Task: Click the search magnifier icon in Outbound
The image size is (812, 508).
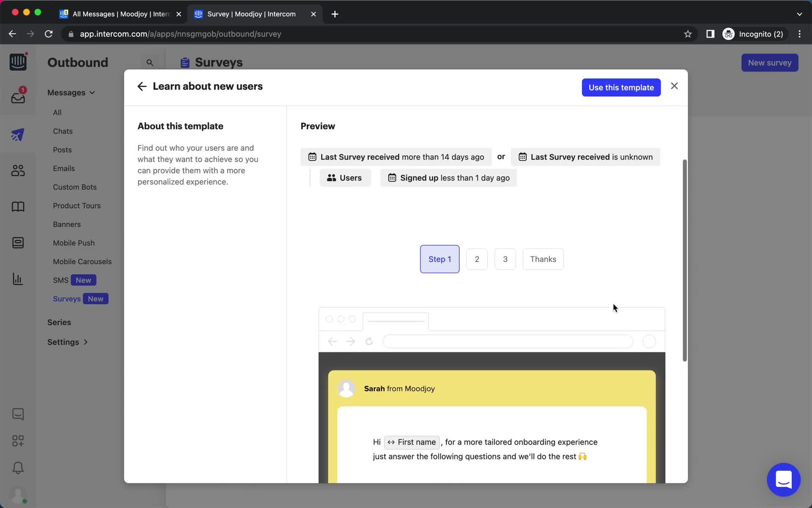Action: pyautogui.click(x=150, y=63)
